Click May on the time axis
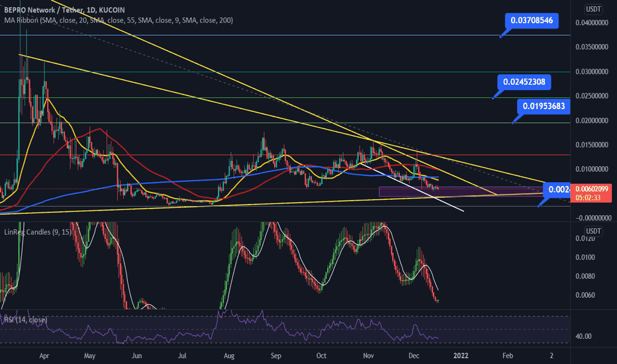 pyautogui.click(x=90, y=356)
